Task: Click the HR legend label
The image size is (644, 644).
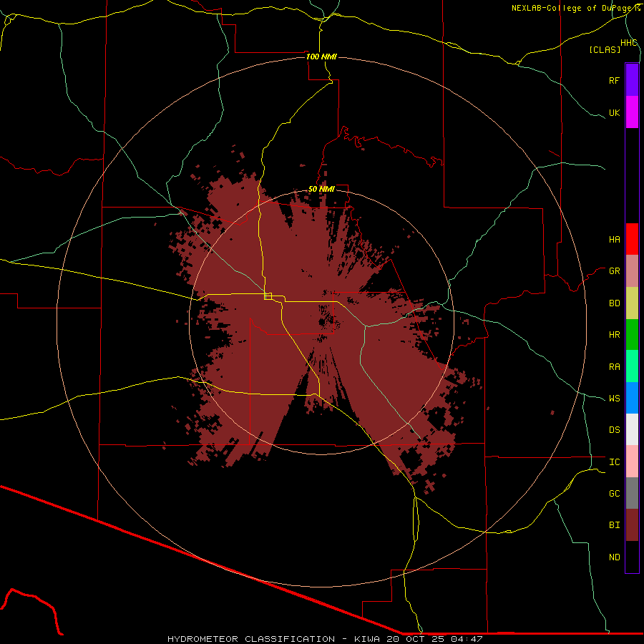Action: pyautogui.click(x=615, y=335)
